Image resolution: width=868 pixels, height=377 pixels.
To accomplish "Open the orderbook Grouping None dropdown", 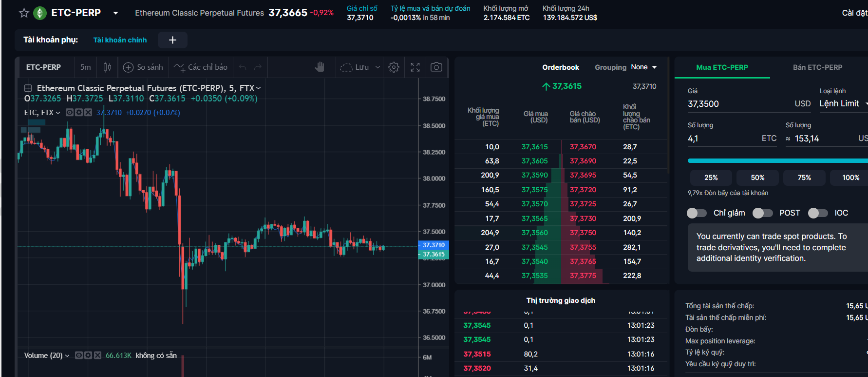I will point(644,67).
